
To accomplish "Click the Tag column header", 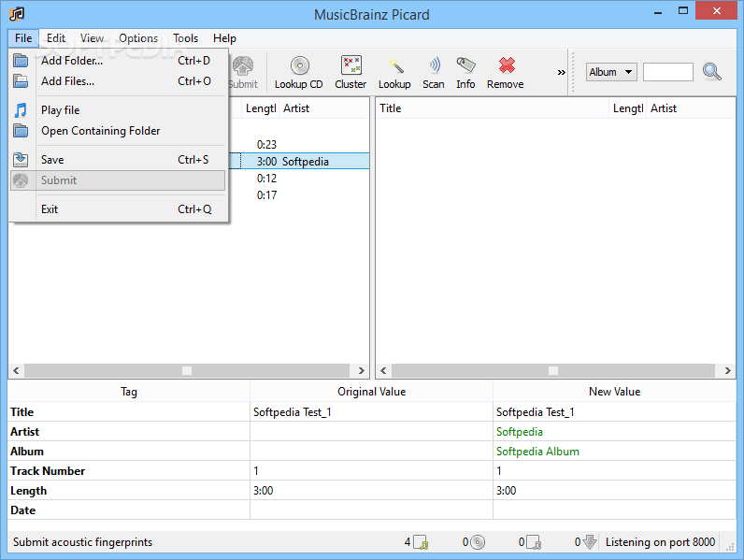I will tap(129, 392).
